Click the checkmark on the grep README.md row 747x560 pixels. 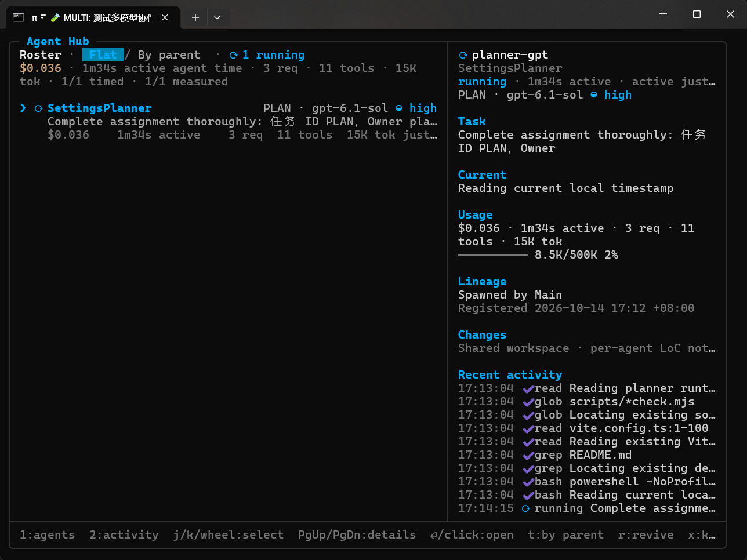528,455
